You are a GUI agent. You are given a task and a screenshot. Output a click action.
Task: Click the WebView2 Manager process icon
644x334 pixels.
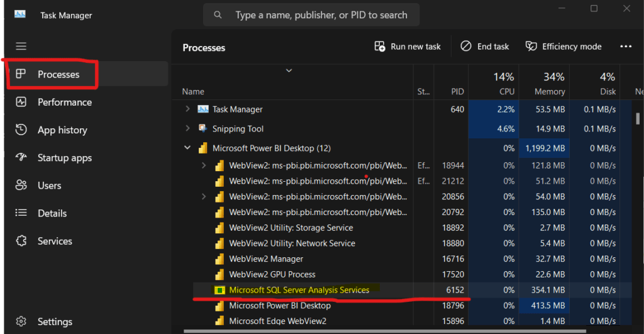219,259
